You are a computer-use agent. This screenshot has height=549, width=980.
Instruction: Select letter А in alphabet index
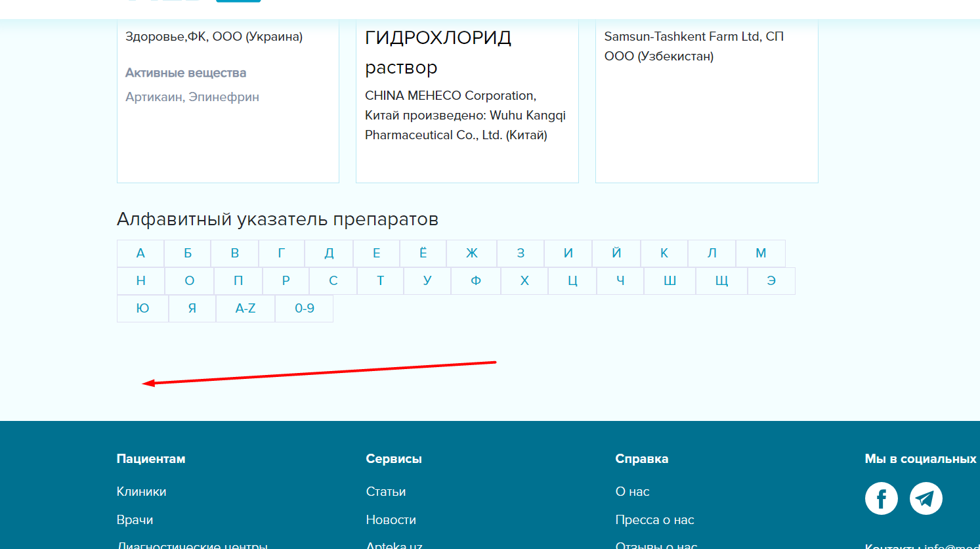[140, 253]
